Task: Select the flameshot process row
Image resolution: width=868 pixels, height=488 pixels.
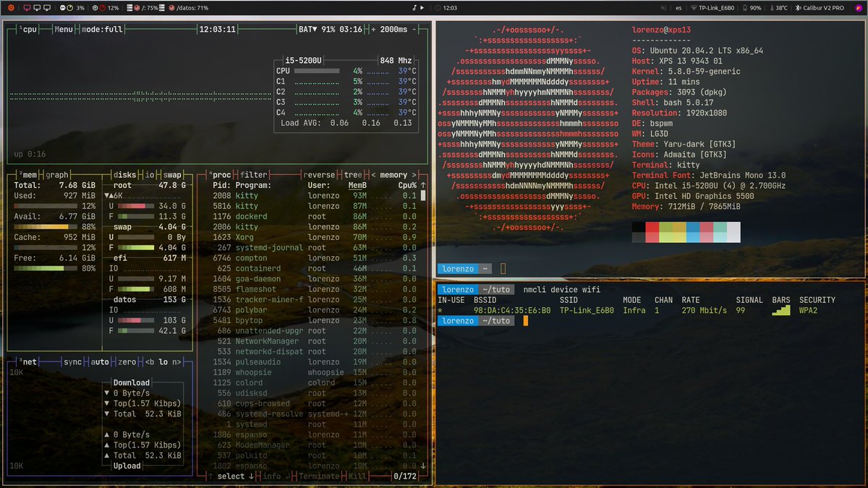Action: click(x=315, y=289)
